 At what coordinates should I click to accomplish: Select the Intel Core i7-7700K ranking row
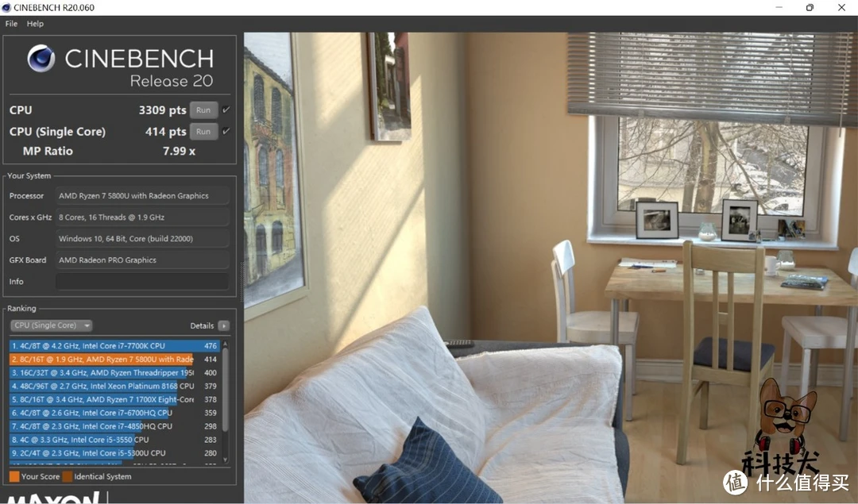pos(114,345)
